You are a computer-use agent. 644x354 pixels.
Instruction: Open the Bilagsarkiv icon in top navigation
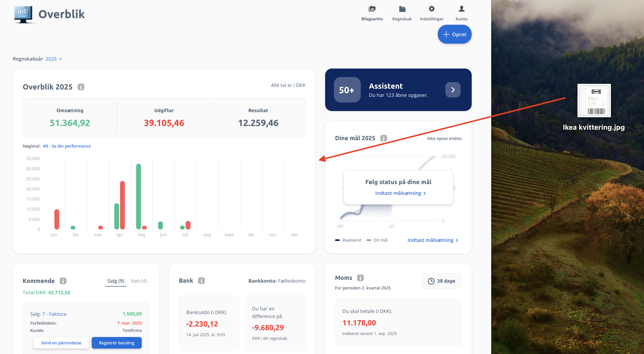tap(372, 9)
